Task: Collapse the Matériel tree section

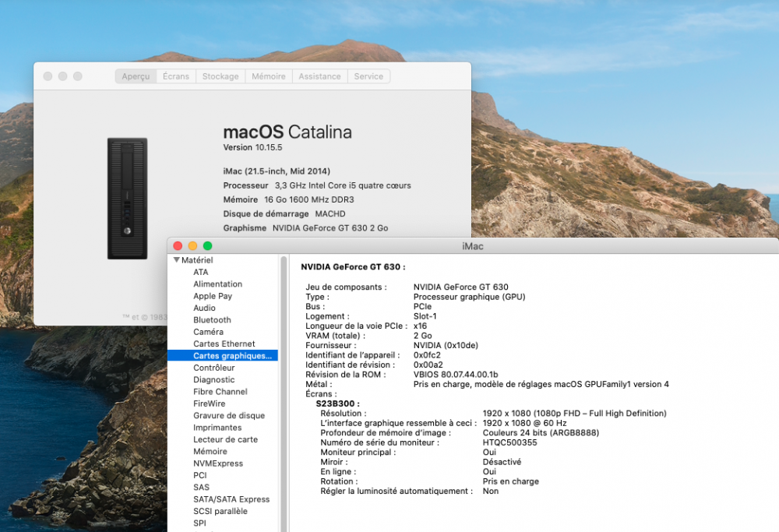Action: click(x=176, y=260)
